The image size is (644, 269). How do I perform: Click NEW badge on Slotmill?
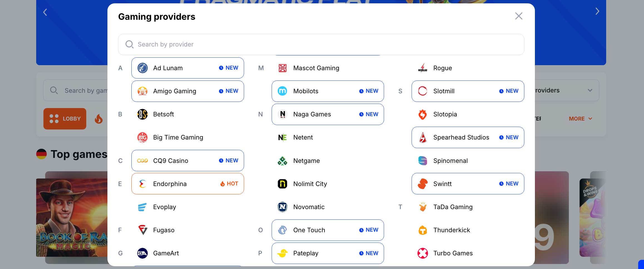click(x=509, y=91)
